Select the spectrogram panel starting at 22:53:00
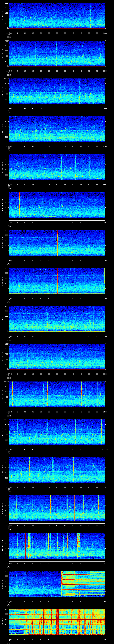114x644 pixels. pos(57,205)
